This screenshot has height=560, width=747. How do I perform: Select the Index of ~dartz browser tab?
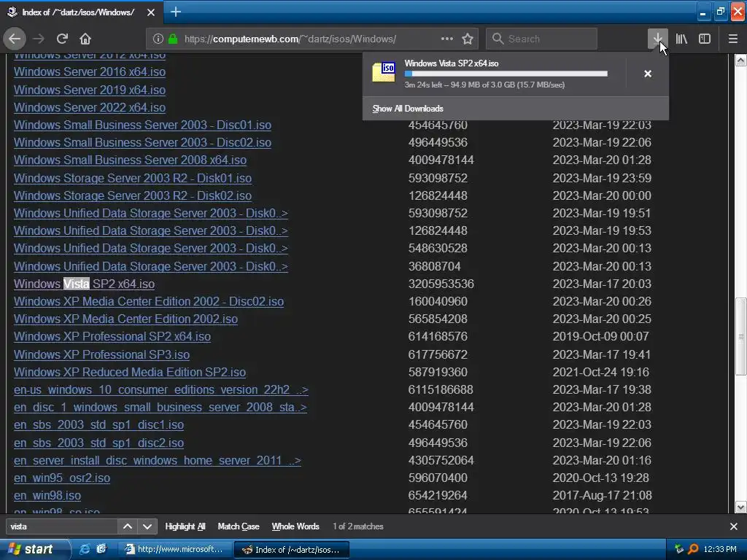[x=81, y=12]
